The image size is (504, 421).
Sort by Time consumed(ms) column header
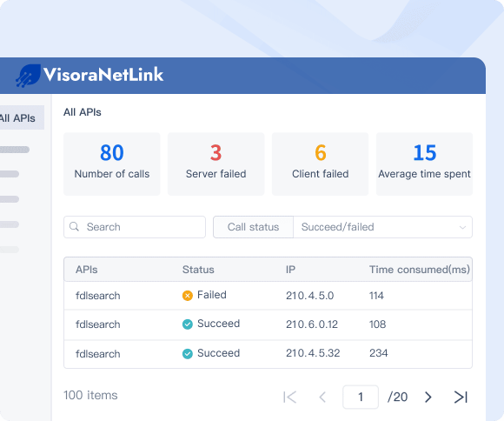click(x=419, y=270)
